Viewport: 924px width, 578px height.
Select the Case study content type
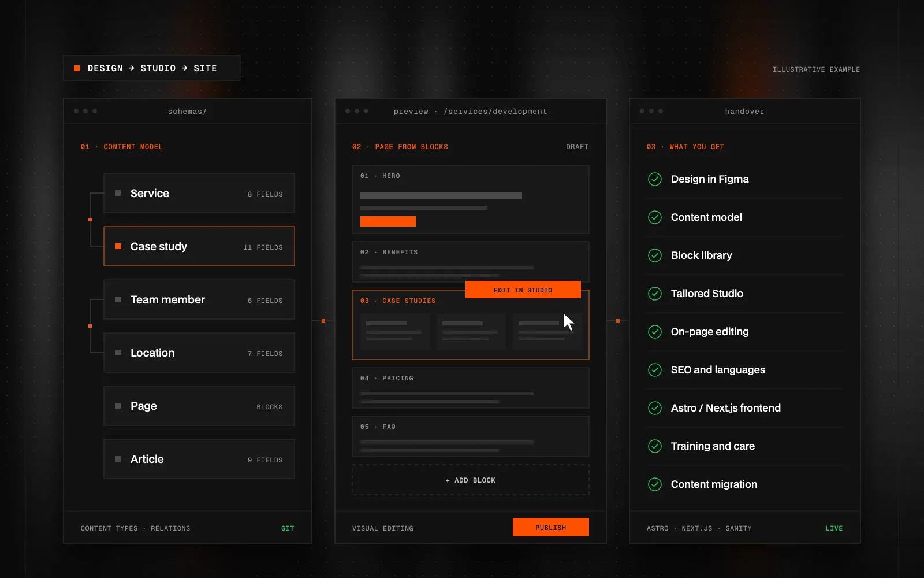[199, 246]
